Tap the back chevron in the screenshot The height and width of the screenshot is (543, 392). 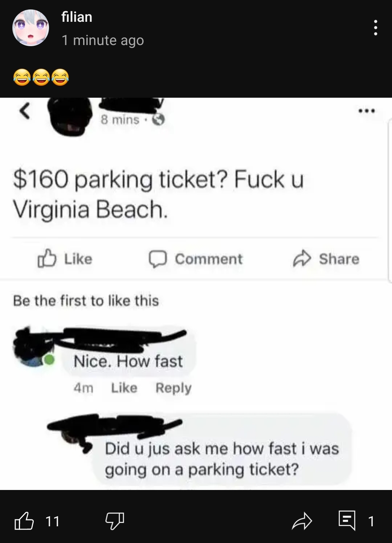(x=25, y=111)
